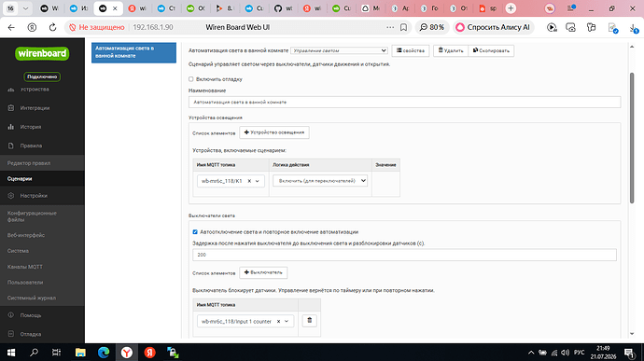Expand Правила section in sidebar
Image resolution: width=644 pixels, height=361 pixels.
(x=31, y=146)
